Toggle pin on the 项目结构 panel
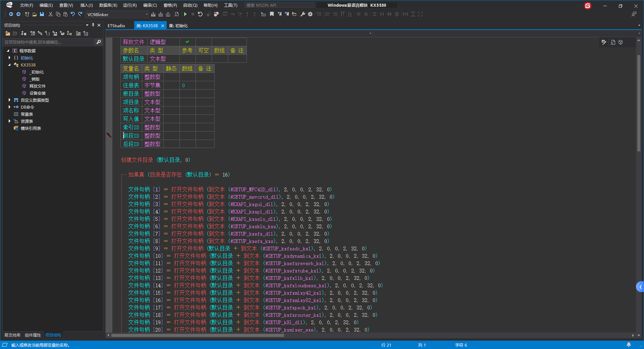The image size is (644, 349). 93,25
